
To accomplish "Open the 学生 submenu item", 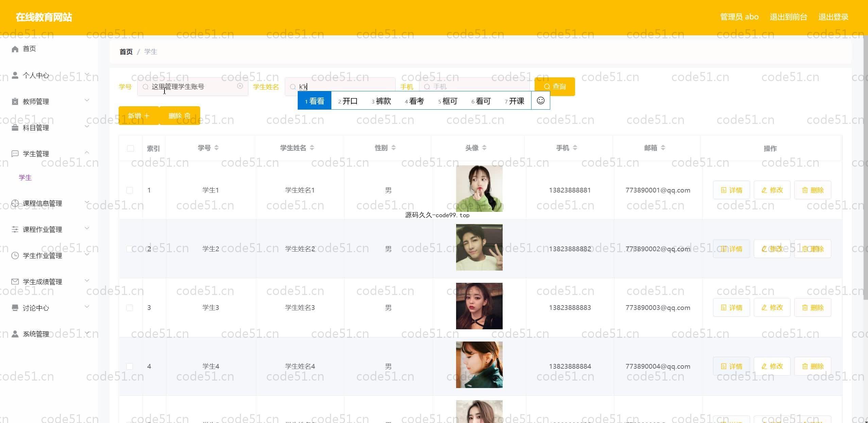I will 25,178.
